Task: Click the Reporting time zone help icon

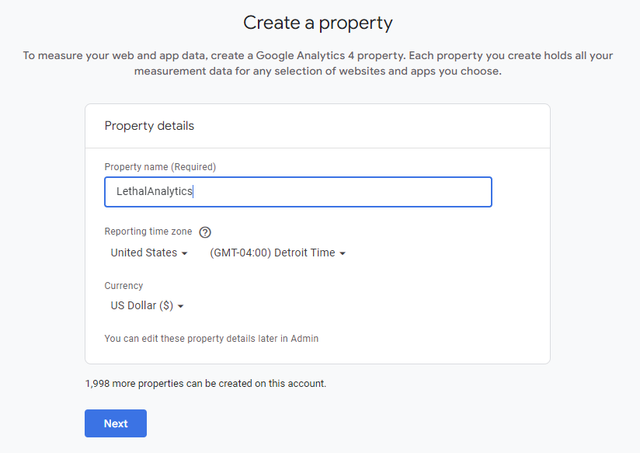Action: 205,232
